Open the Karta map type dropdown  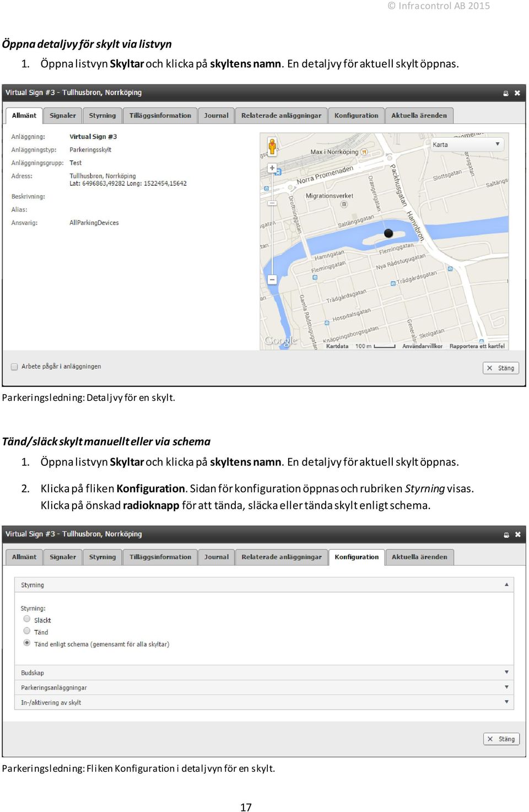[466, 144]
